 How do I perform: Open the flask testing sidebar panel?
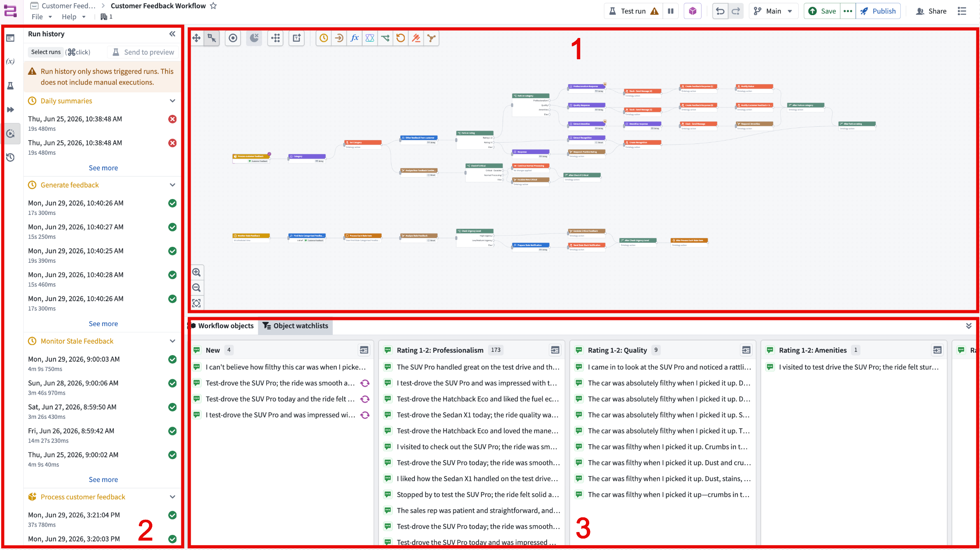[10, 85]
